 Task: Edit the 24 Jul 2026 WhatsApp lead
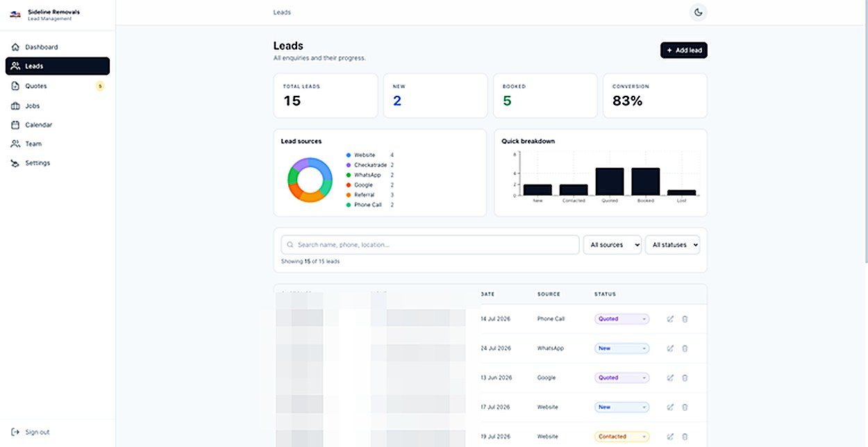pos(670,348)
